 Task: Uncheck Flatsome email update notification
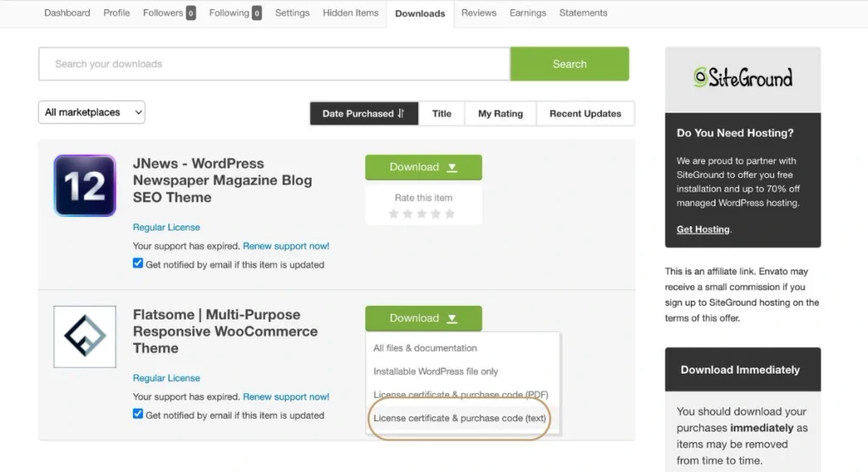[138, 414]
